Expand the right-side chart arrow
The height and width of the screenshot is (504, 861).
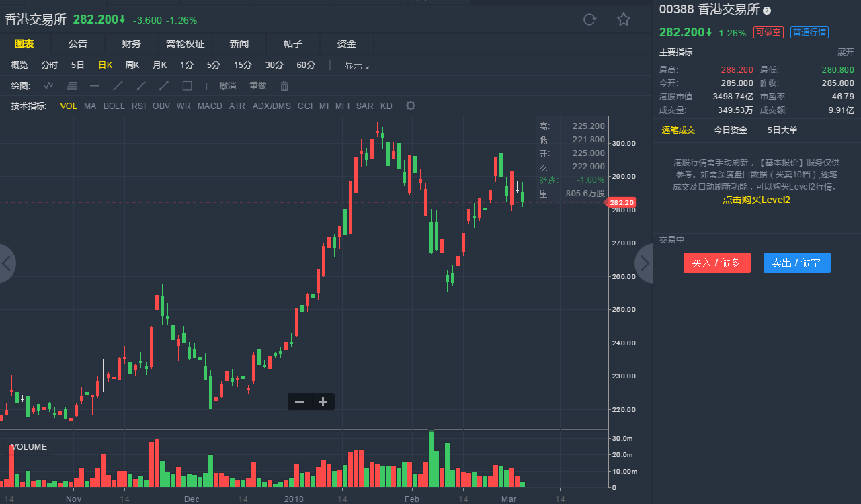point(644,263)
